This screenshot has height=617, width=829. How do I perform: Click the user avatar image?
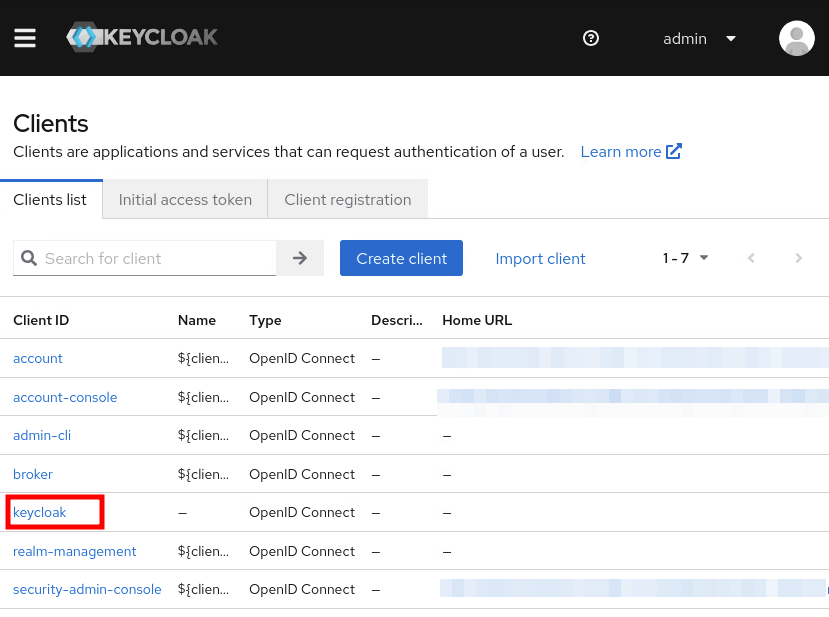(x=796, y=38)
